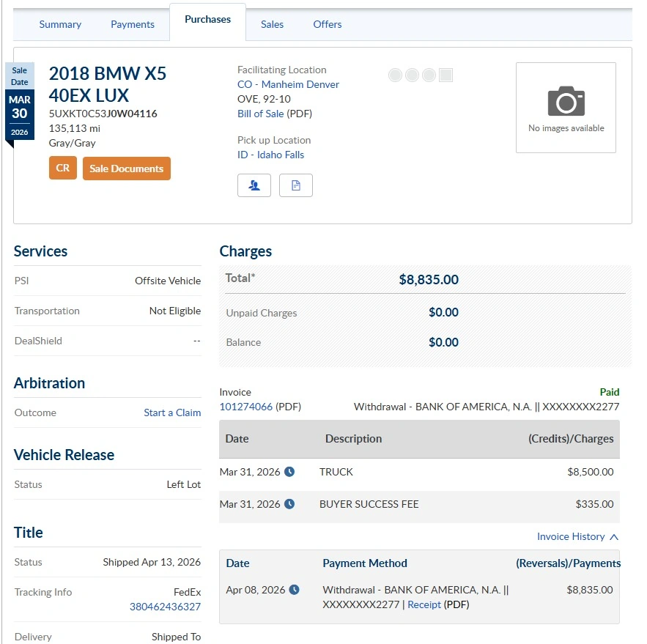Click the camera no-images placeholder
Image resolution: width=647 pixels, height=644 pixels.
click(x=566, y=108)
